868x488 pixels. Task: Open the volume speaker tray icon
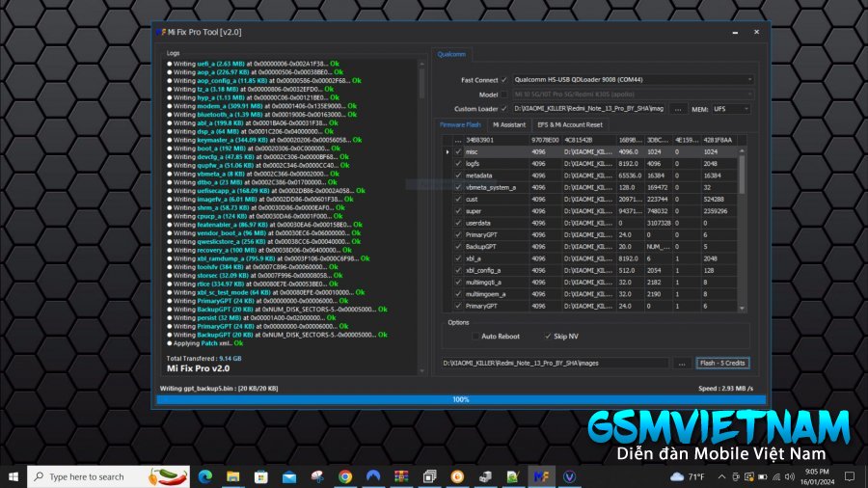tap(789, 476)
